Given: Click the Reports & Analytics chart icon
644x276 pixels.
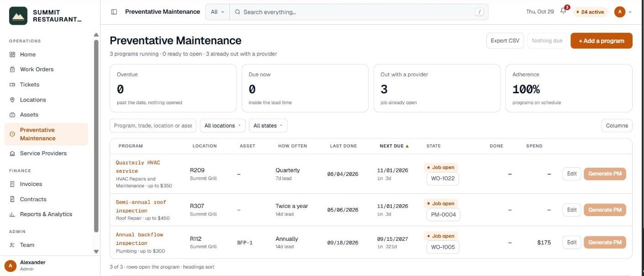Looking at the screenshot, I should 12,214.
